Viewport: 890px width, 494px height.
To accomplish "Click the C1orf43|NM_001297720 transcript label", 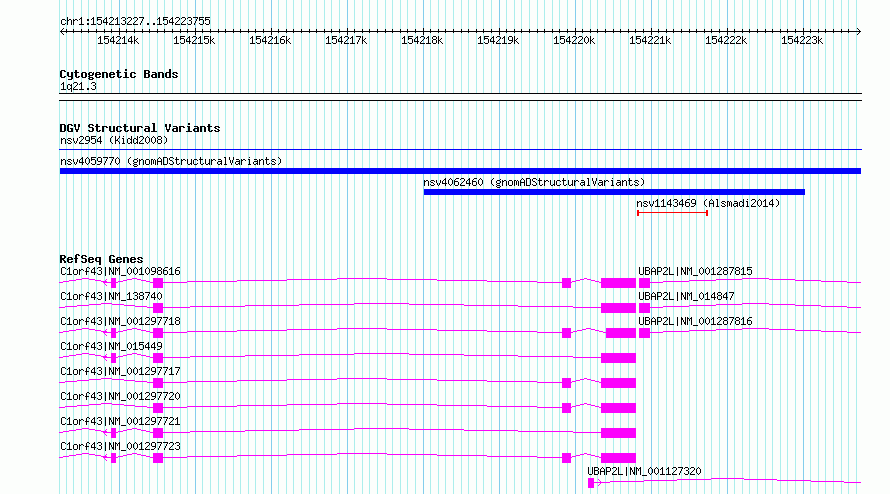I will pyautogui.click(x=120, y=396).
